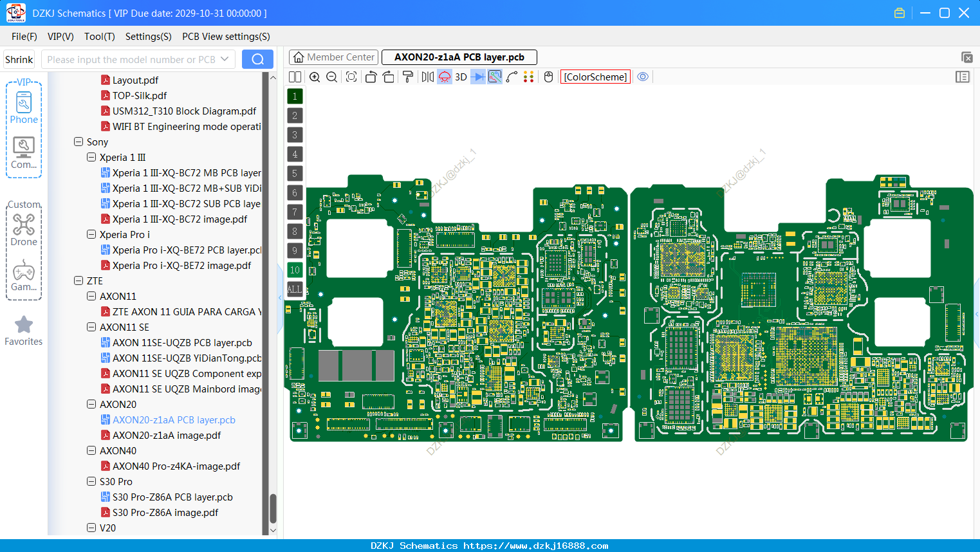Toggle the eye visibility icon in toolbar

(643, 77)
